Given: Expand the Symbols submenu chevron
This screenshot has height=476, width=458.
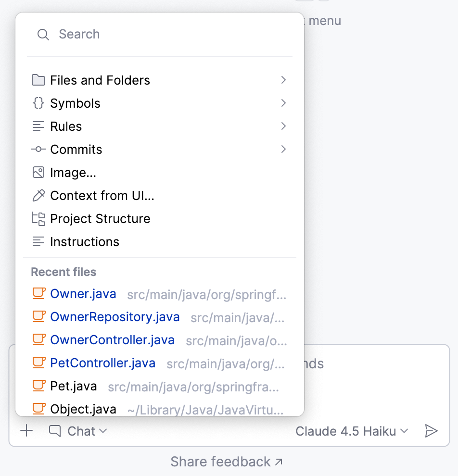Looking at the screenshot, I should pos(283,103).
